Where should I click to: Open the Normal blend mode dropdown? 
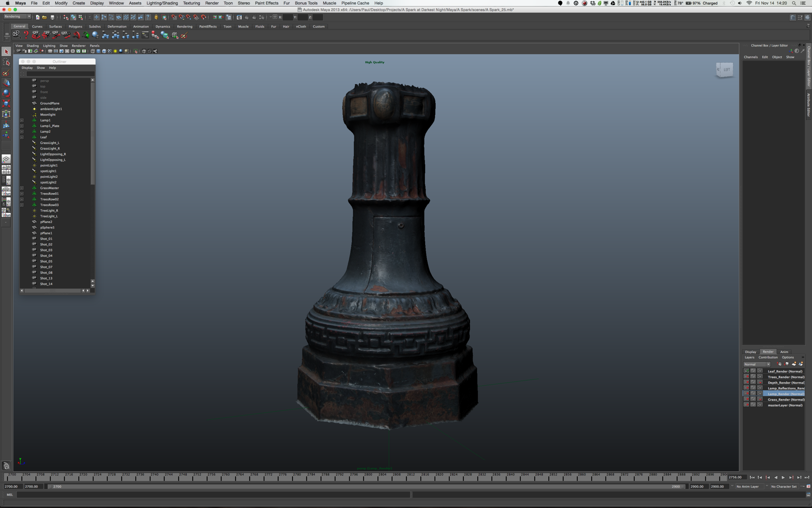pos(756,364)
